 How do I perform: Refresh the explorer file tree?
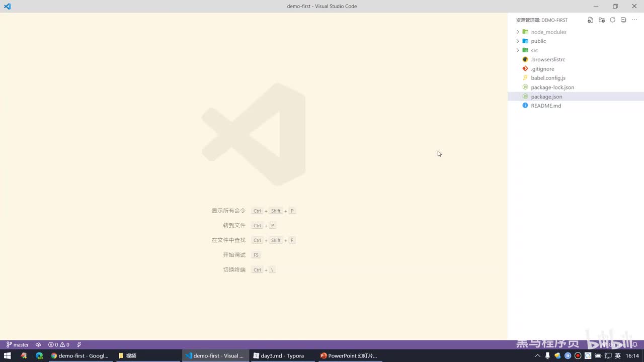(x=612, y=20)
